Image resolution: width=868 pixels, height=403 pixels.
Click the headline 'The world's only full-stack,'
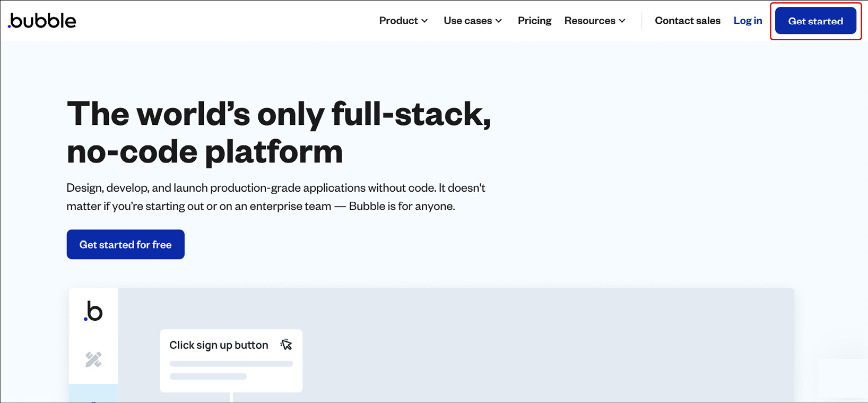[279, 114]
